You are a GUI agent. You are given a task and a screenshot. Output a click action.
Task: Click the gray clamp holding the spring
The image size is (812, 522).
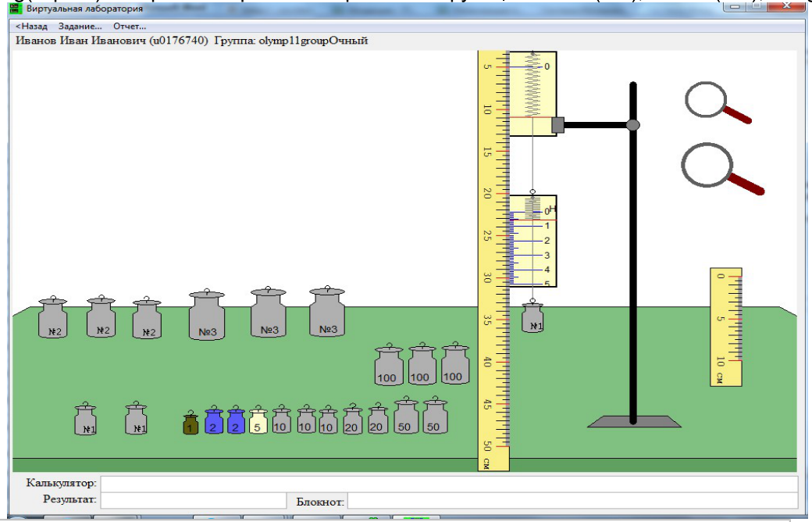click(x=557, y=125)
